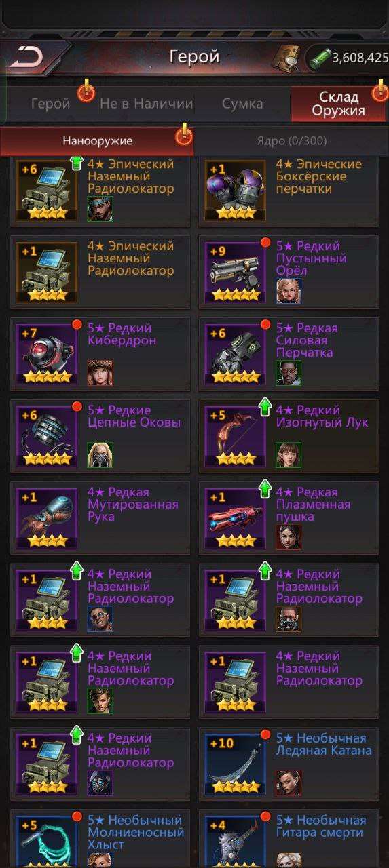Tap green upgrade arrow on Изогнутый Лук
This screenshot has width=389, height=868.
[265, 408]
